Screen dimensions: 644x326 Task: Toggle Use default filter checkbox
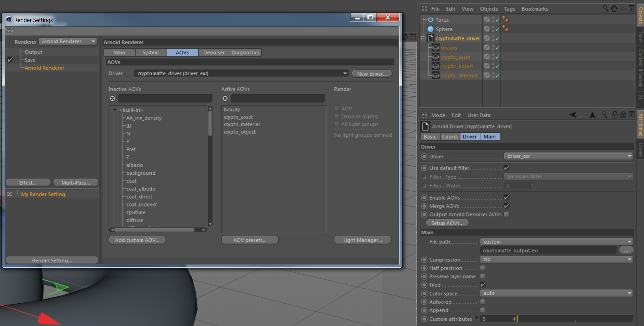coord(506,168)
